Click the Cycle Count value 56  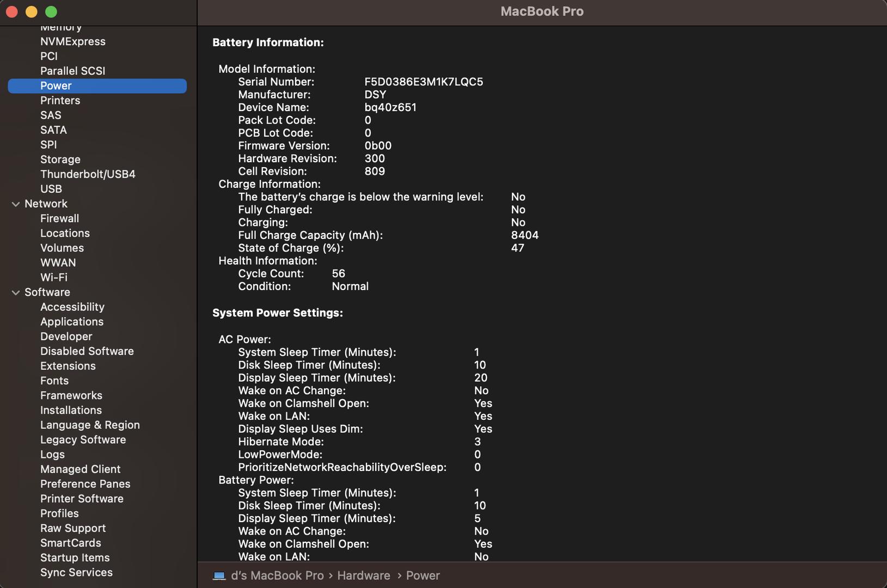point(339,273)
